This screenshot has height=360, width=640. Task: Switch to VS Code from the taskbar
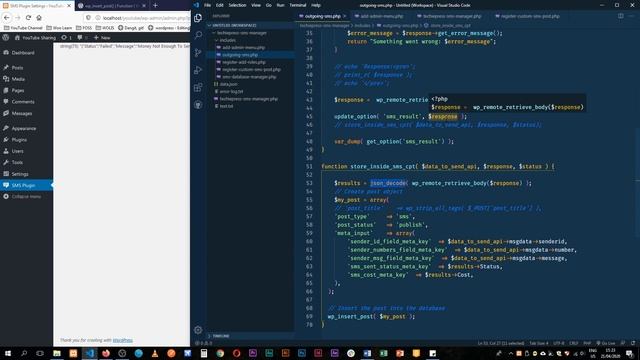pyautogui.click(x=89, y=353)
